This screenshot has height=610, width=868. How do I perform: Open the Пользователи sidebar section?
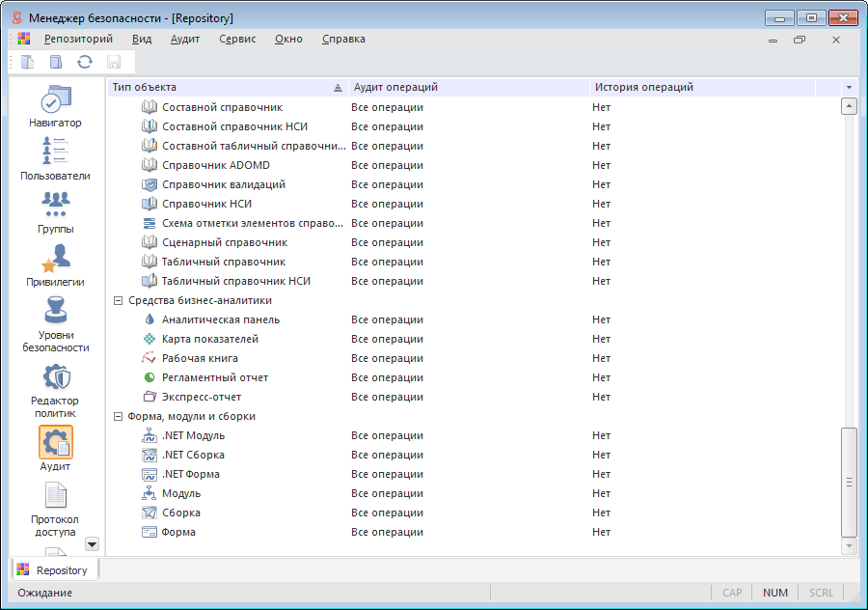(55, 158)
